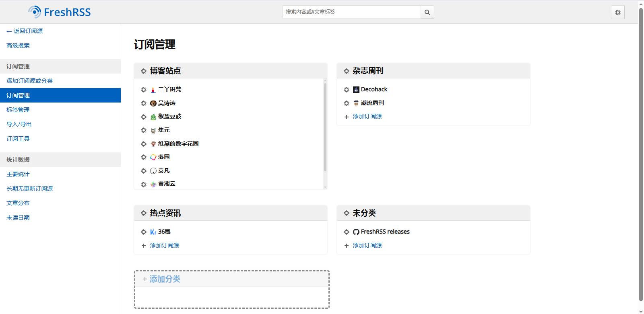644x314 pixels.
Task: Click 添加订阅源 under 杂志周刊
Action: coord(367,116)
